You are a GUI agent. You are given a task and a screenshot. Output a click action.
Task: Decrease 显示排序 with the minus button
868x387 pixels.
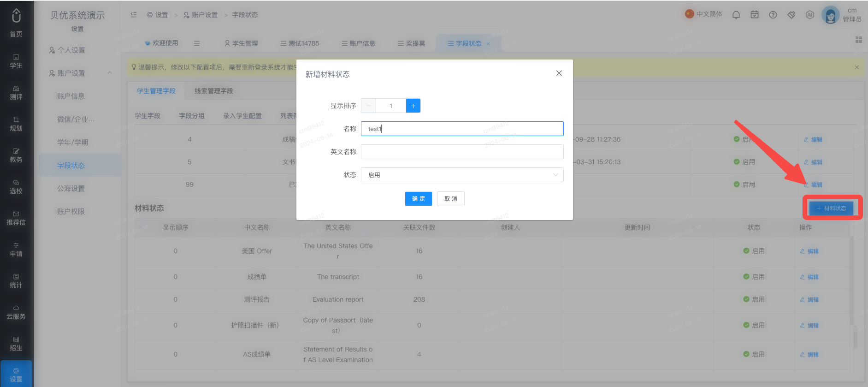tap(368, 106)
